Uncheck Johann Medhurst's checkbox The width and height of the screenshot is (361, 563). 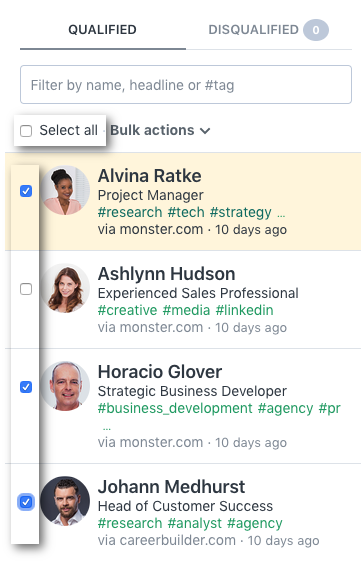[26, 502]
